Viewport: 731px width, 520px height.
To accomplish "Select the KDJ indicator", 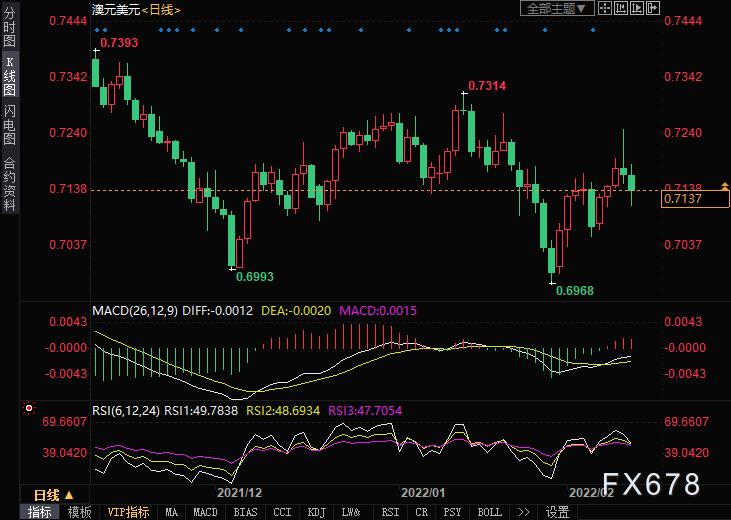I will click(x=317, y=512).
